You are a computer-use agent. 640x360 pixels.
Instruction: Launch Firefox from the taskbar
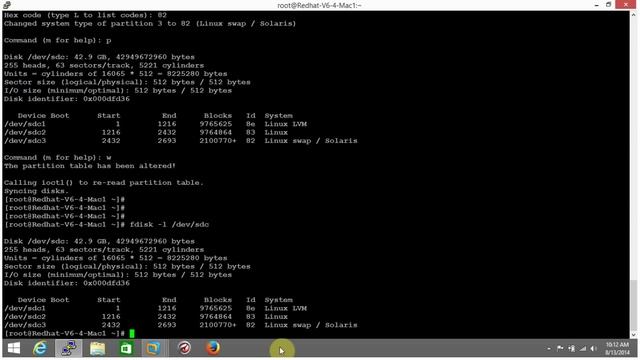pos(213,348)
